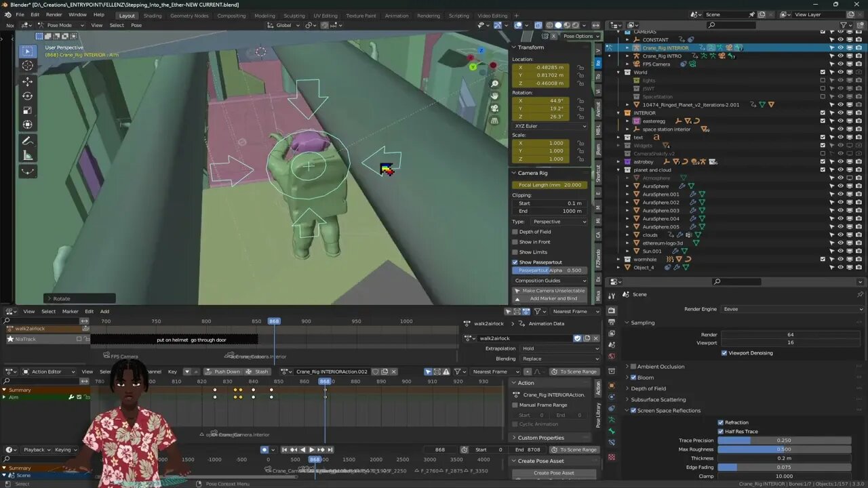
Task: Open the Render menu
Action: [x=54, y=14]
